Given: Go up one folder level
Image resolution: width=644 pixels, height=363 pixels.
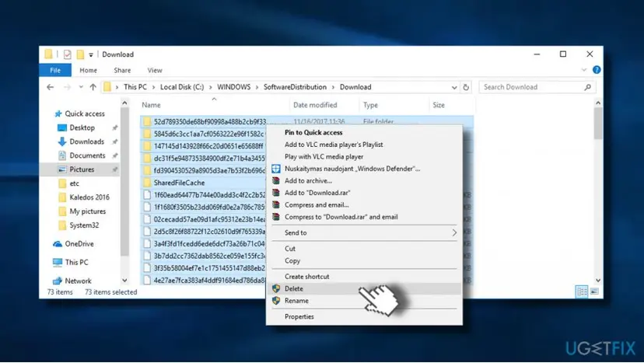Looking at the screenshot, I should [93, 87].
